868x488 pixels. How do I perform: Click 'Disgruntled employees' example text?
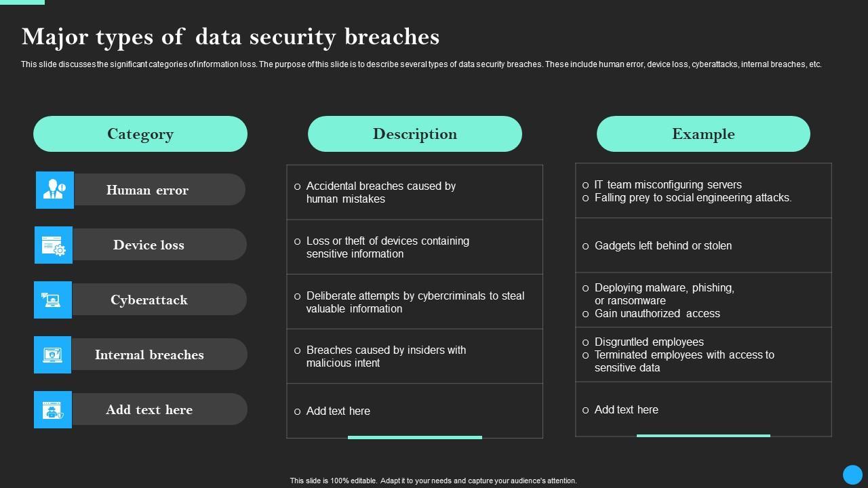(649, 342)
